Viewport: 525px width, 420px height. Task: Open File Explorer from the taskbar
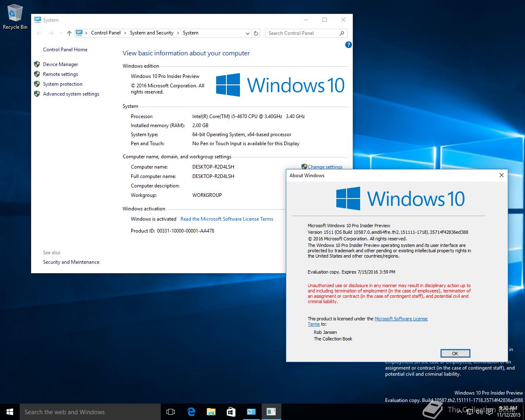pyautogui.click(x=211, y=412)
